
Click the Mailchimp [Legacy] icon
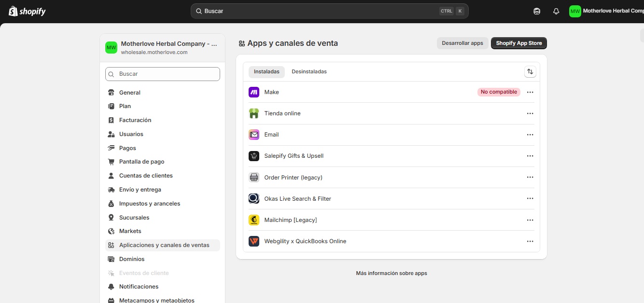coord(254,220)
